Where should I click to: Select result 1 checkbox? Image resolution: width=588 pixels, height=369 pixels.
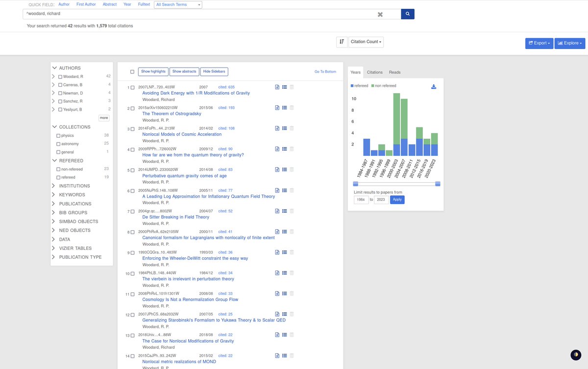[x=132, y=87]
